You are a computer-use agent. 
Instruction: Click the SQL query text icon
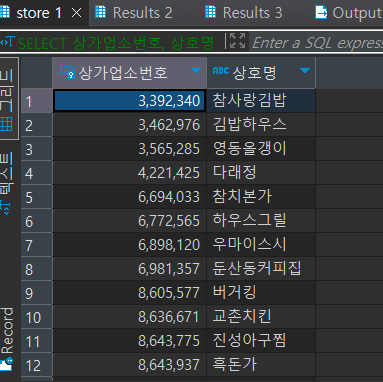[7, 42]
